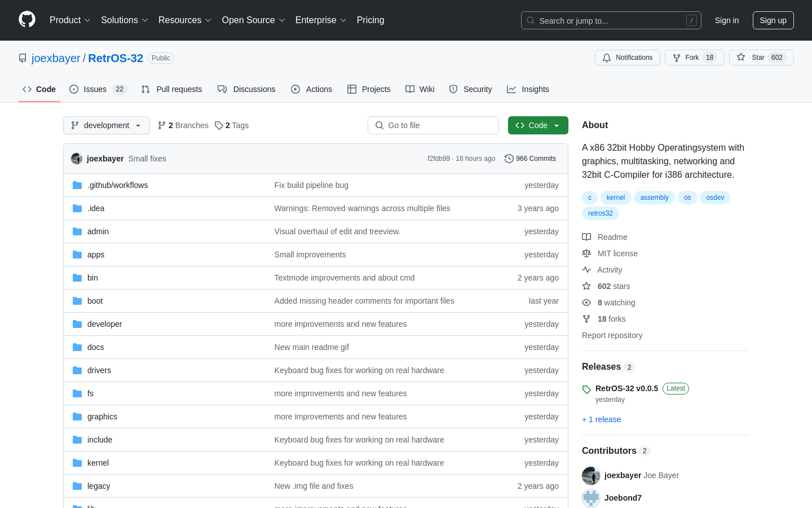
Task: Click the Search or jump to field
Action: 611,20
